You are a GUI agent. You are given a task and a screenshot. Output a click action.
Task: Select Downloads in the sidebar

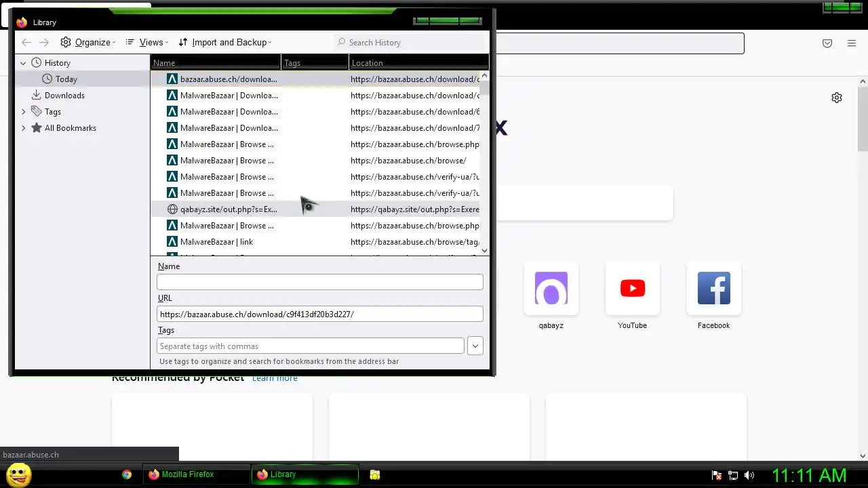click(x=64, y=96)
